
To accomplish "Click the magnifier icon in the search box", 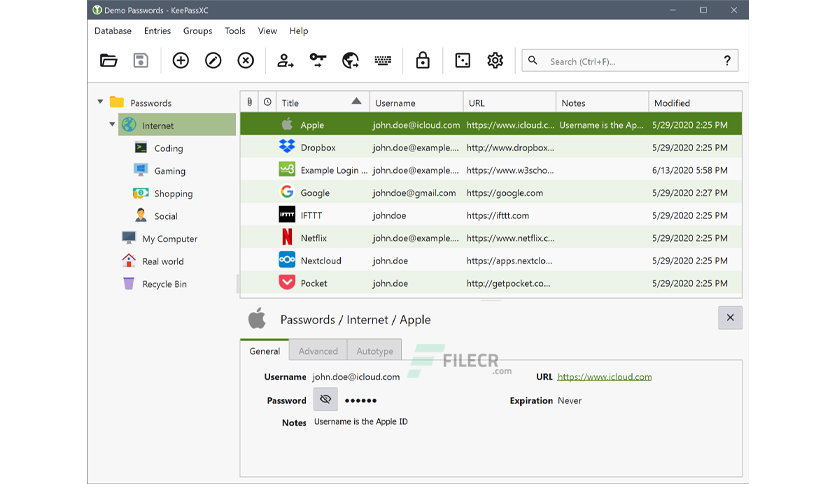I will [x=533, y=61].
